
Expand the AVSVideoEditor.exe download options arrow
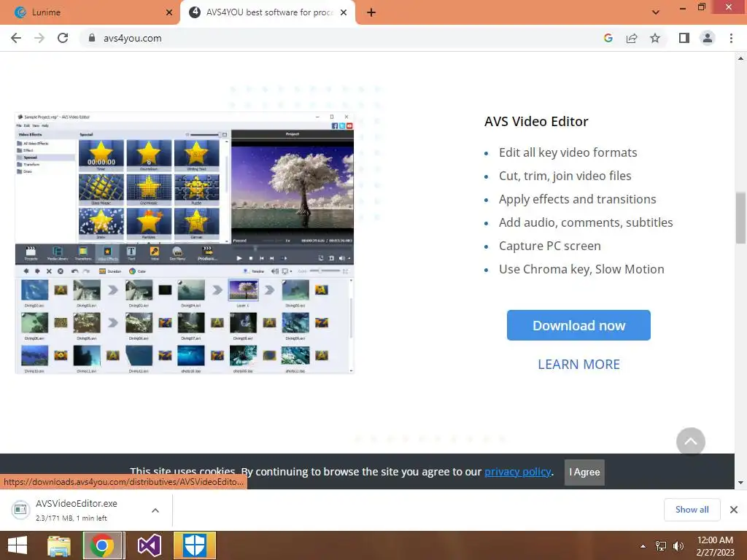coord(155,510)
